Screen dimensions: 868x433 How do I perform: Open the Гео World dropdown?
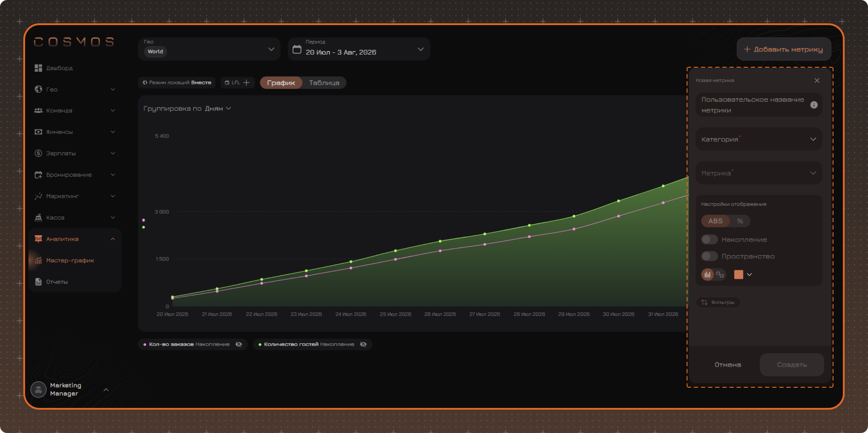pyautogui.click(x=209, y=49)
